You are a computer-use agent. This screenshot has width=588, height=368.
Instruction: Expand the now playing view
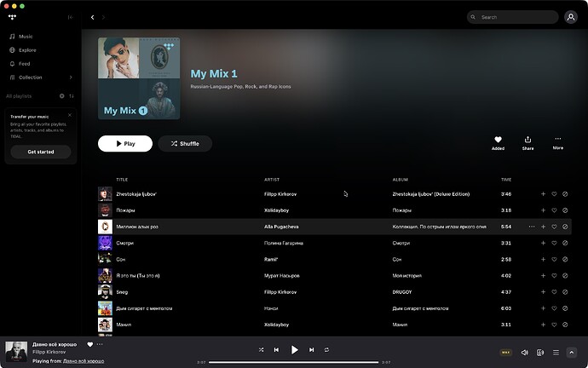(572, 353)
